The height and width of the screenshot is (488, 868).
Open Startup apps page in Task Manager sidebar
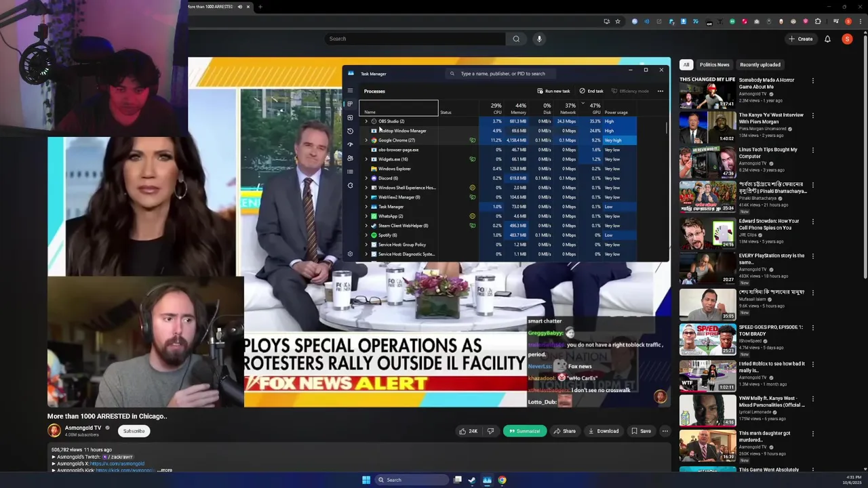[350, 144]
